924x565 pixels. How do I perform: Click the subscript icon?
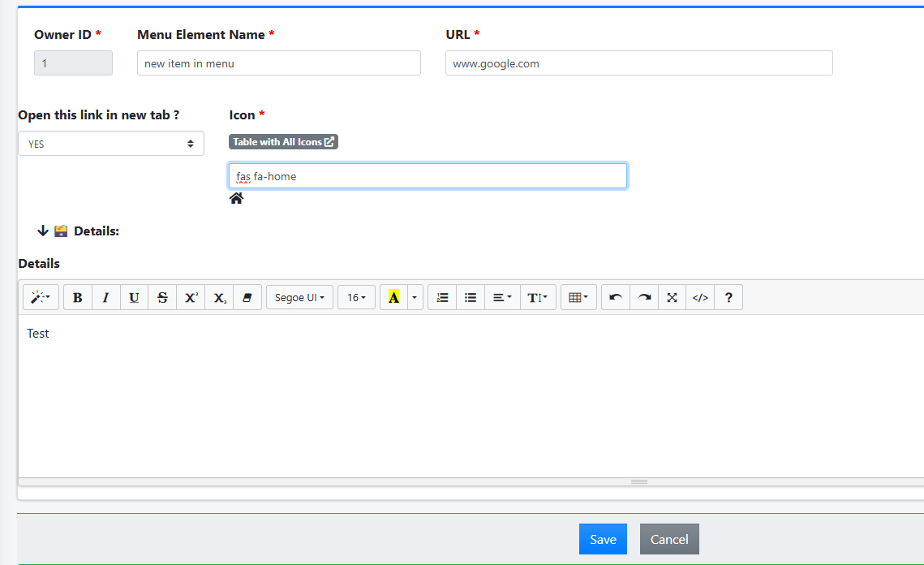coord(219,298)
